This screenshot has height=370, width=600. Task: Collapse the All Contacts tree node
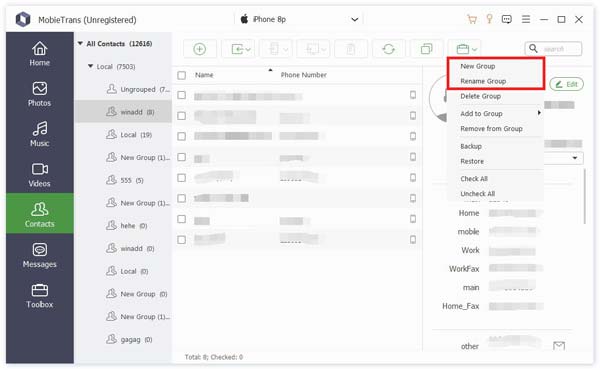[x=80, y=44]
